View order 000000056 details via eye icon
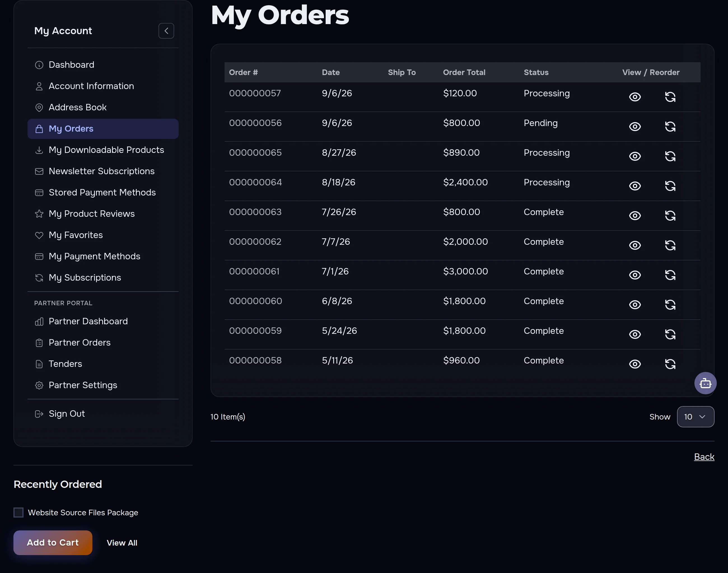Image resolution: width=728 pixels, height=573 pixels. [635, 127]
